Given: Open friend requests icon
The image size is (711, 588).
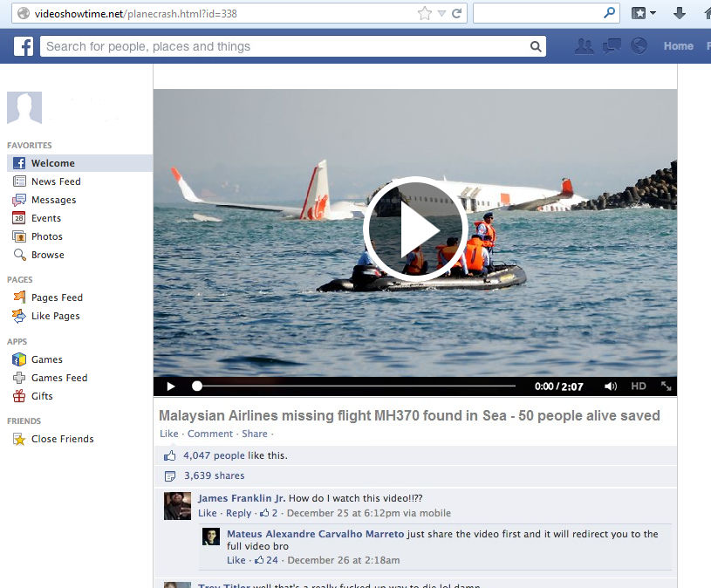Looking at the screenshot, I should click(584, 45).
